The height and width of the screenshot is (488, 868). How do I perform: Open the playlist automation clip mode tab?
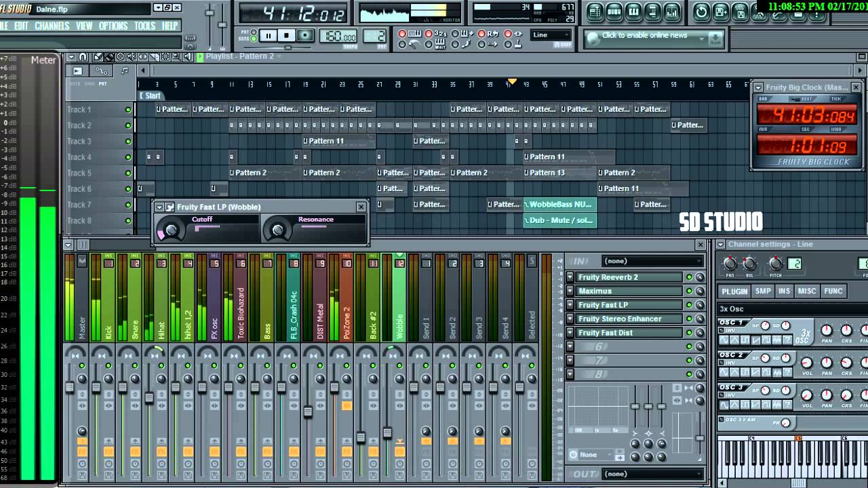(x=101, y=70)
